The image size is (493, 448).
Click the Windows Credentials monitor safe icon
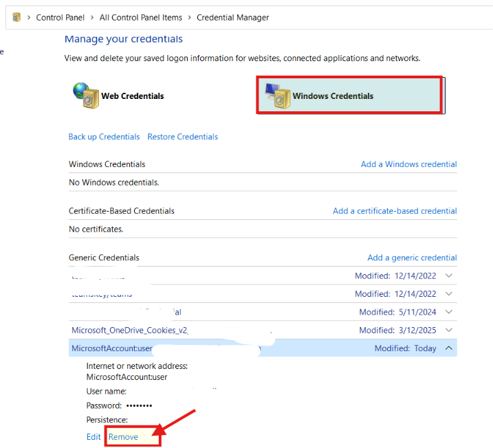277,96
